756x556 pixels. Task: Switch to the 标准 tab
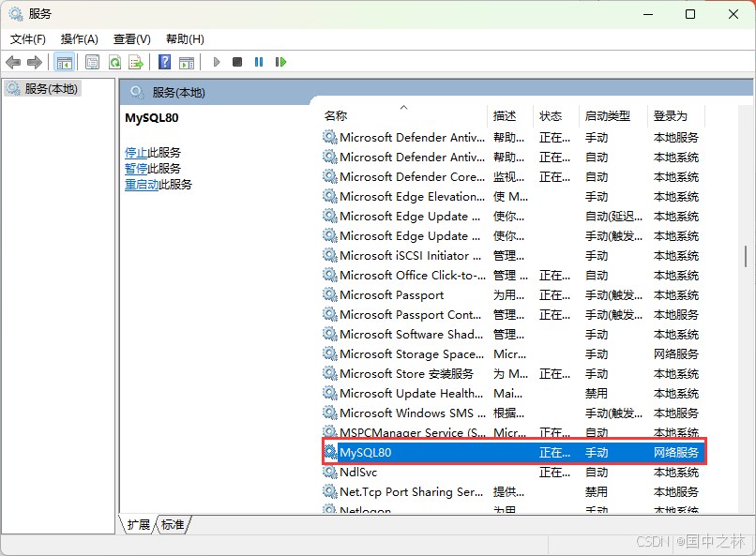[173, 524]
